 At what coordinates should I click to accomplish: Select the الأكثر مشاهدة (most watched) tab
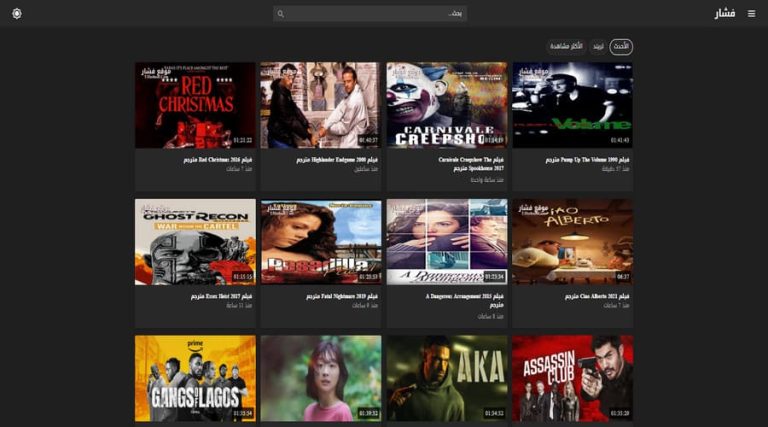[x=566, y=47]
